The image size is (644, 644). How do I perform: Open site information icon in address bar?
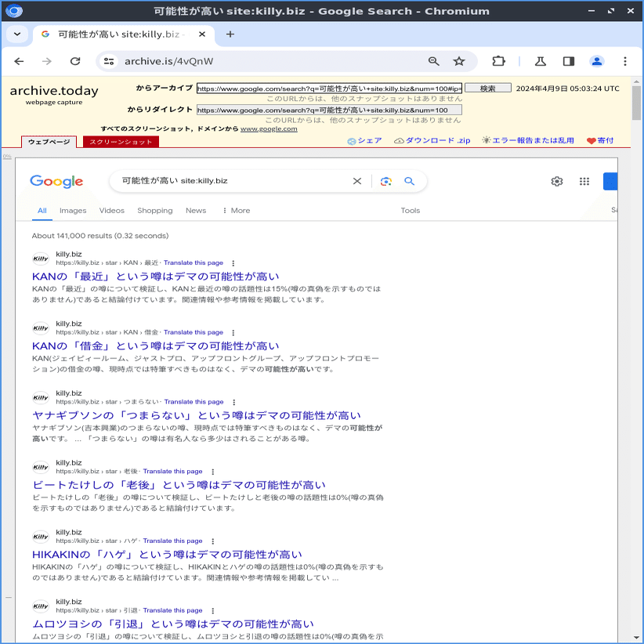[109, 61]
